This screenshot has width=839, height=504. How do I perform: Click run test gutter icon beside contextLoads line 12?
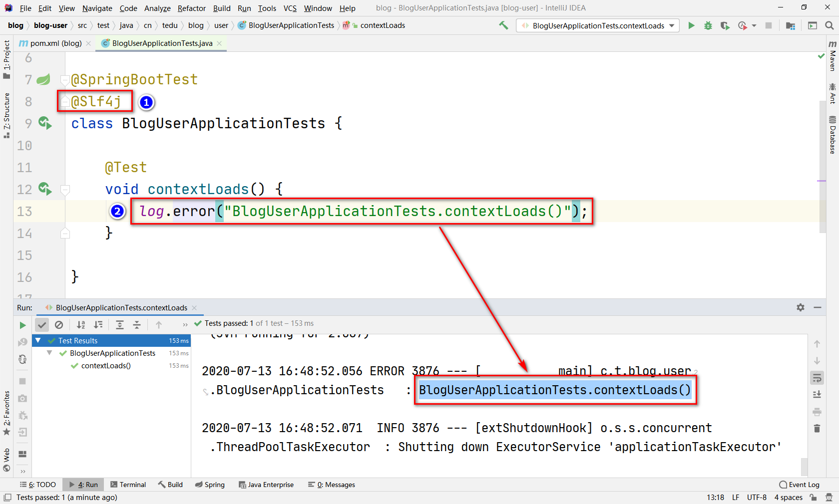click(45, 189)
